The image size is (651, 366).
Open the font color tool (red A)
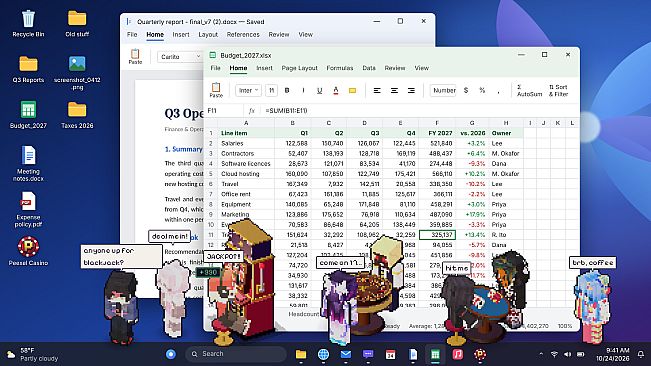coord(335,90)
